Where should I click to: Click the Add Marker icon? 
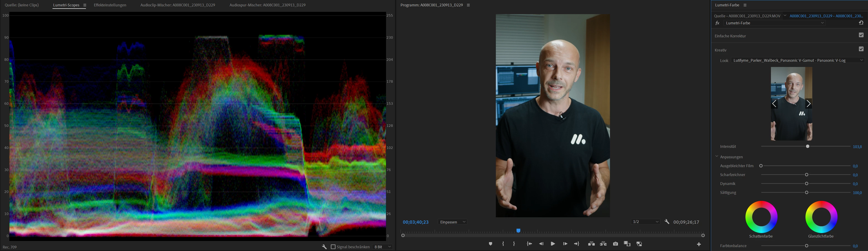(x=491, y=244)
